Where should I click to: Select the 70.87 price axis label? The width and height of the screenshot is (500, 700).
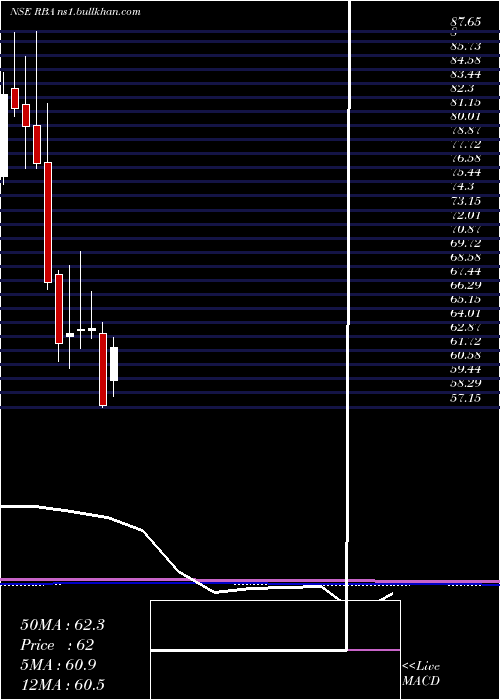click(466, 229)
